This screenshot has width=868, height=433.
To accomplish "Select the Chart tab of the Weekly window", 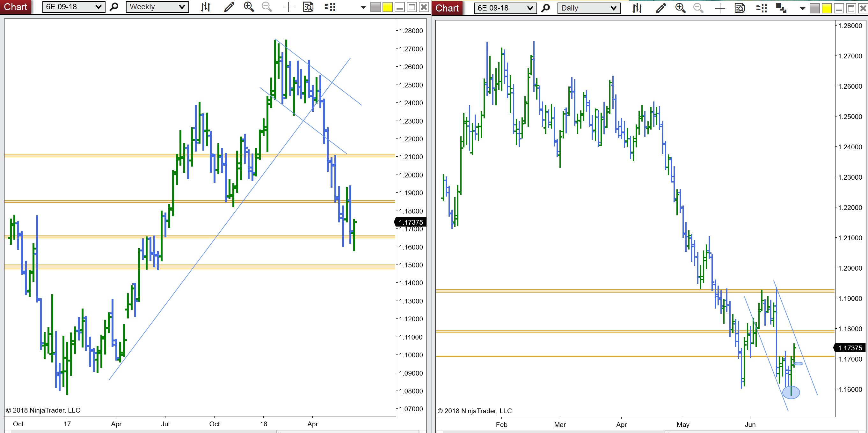I will click(16, 7).
